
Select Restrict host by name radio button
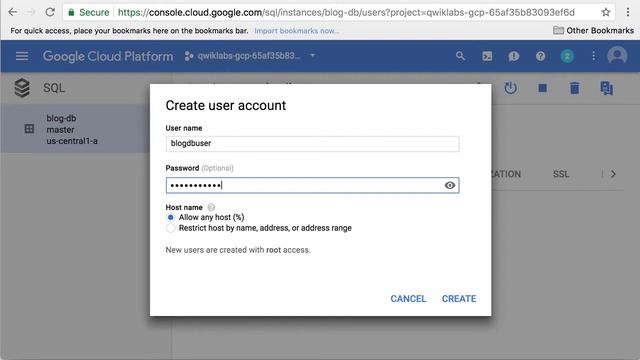click(170, 228)
